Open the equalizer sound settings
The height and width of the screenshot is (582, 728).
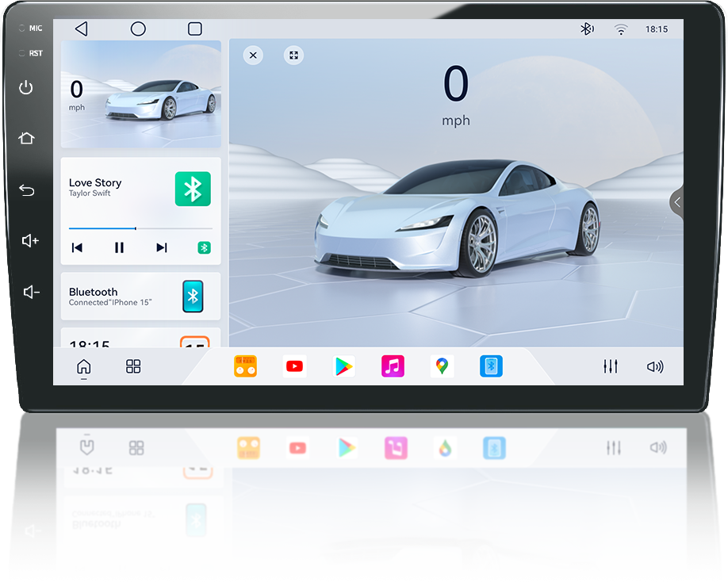tap(610, 366)
